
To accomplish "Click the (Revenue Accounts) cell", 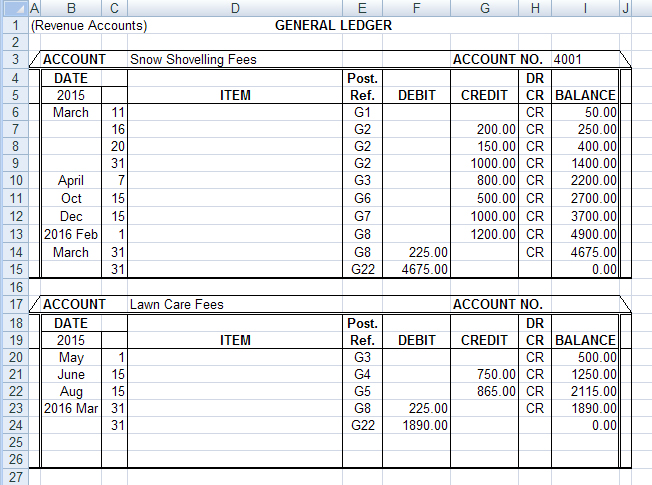I will 89,25.
